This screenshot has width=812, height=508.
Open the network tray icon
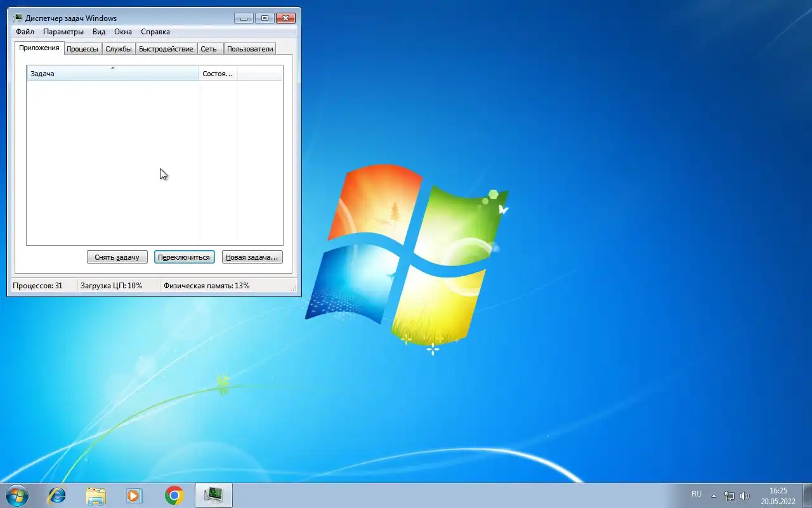point(730,495)
